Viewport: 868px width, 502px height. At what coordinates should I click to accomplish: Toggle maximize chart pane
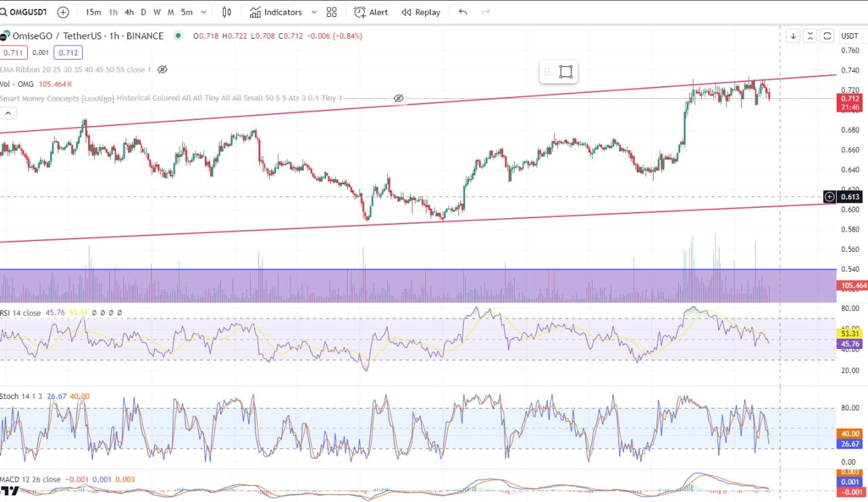(x=827, y=35)
